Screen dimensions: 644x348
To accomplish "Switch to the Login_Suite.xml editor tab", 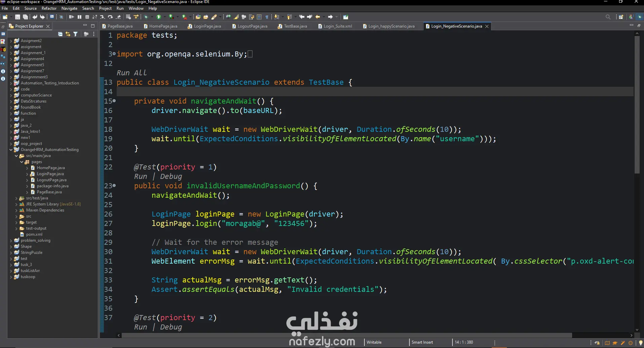I will click(x=335, y=26).
